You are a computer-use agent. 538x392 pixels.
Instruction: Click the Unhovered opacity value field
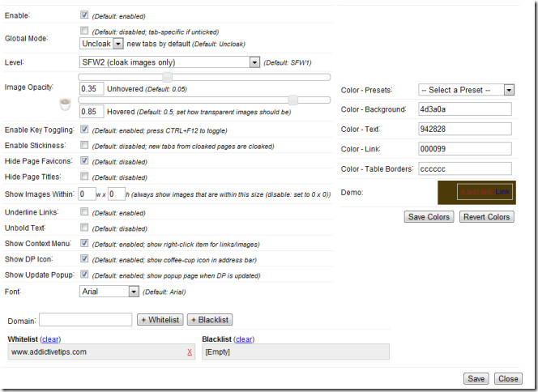[92, 89]
